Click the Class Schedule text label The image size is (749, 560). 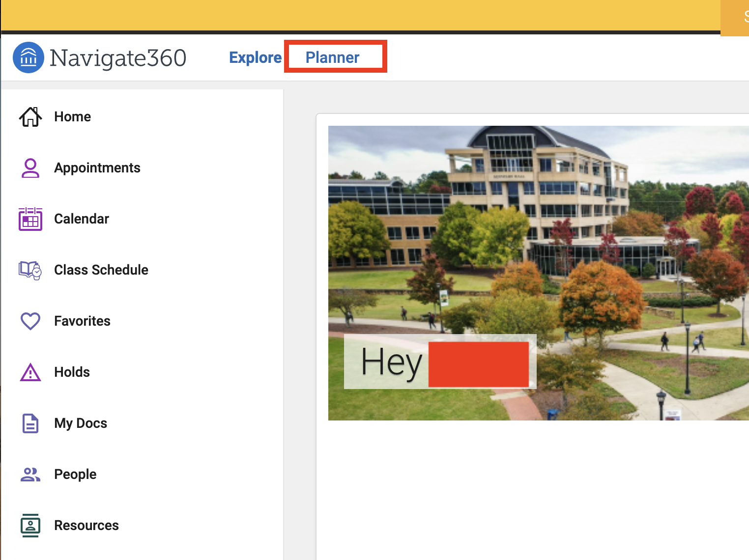click(101, 270)
